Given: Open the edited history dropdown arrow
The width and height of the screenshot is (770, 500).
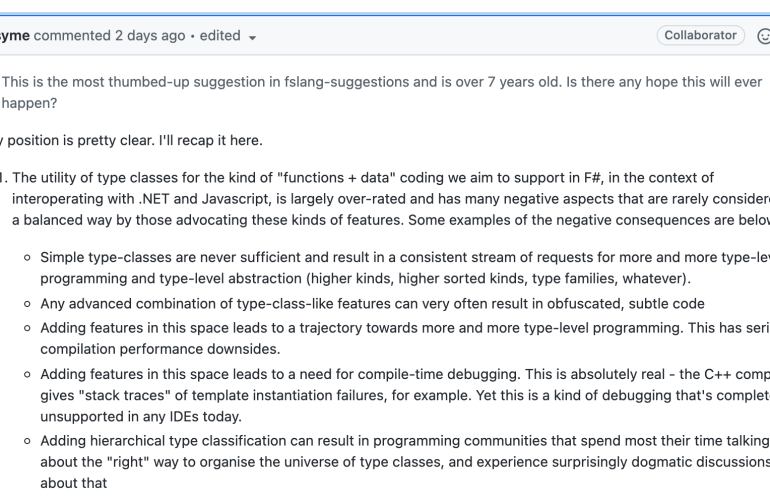Looking at the screenshot, I should click(x=251, y=36).
